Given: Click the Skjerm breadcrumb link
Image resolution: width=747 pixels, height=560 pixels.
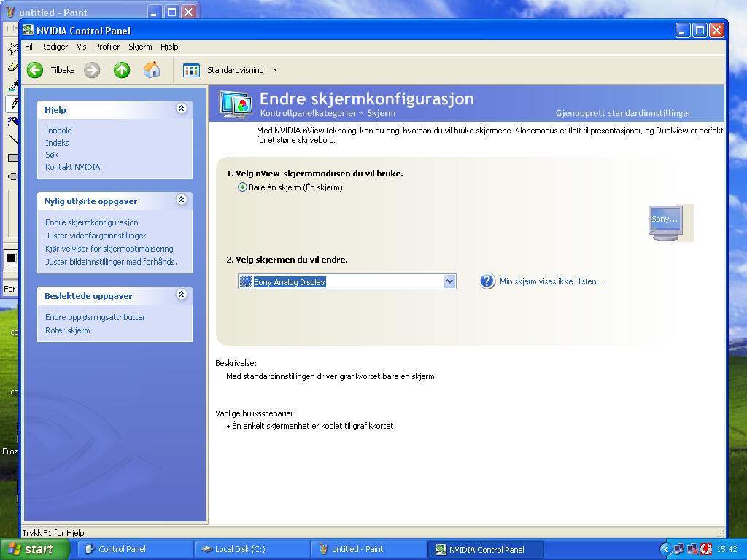Looking at the screenshot, I should coord(381,113).
